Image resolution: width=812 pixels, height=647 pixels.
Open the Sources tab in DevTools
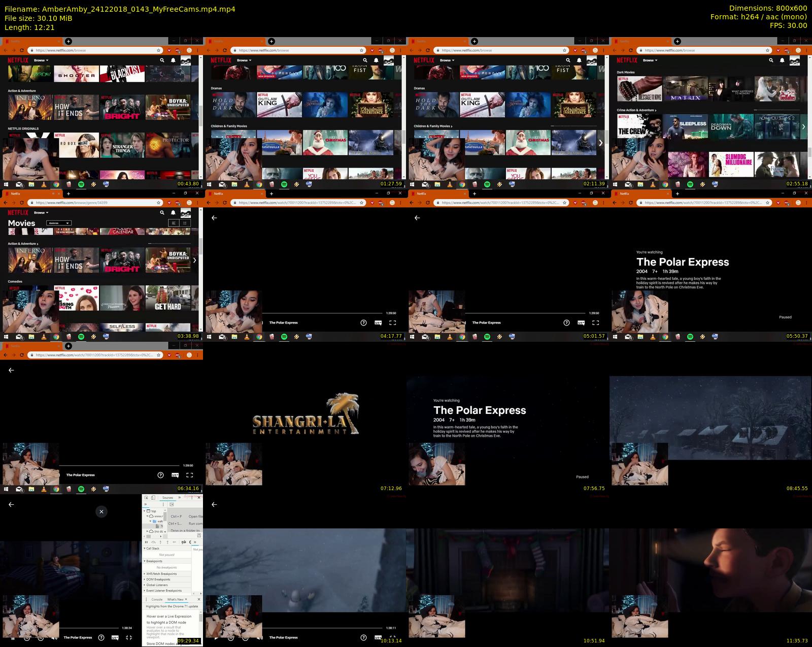click(x=167, y=498)
